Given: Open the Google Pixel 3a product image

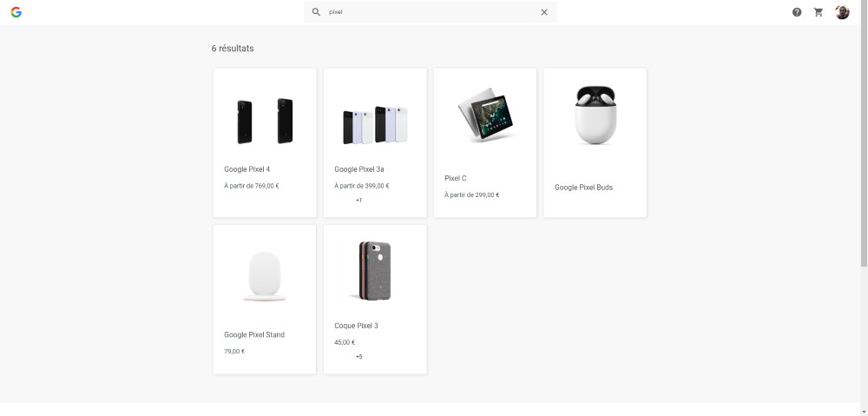Looking at the screenshot, I should [x=375, y=125].
